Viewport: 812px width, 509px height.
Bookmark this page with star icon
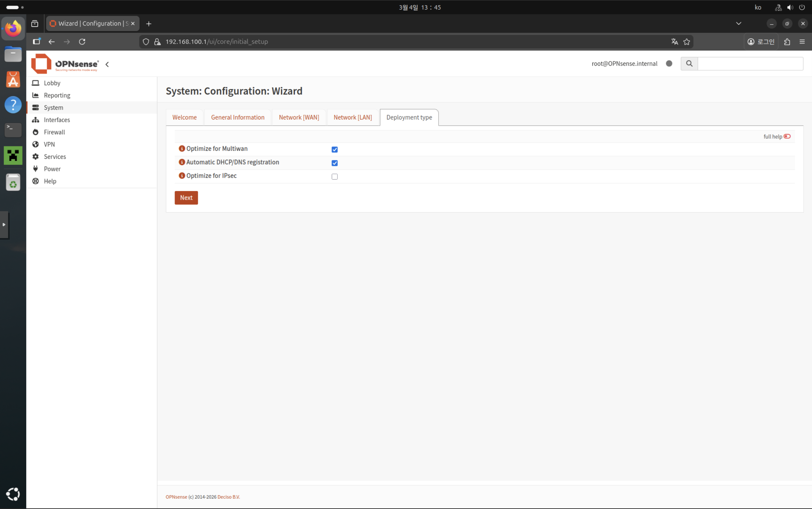coord(687,42)
